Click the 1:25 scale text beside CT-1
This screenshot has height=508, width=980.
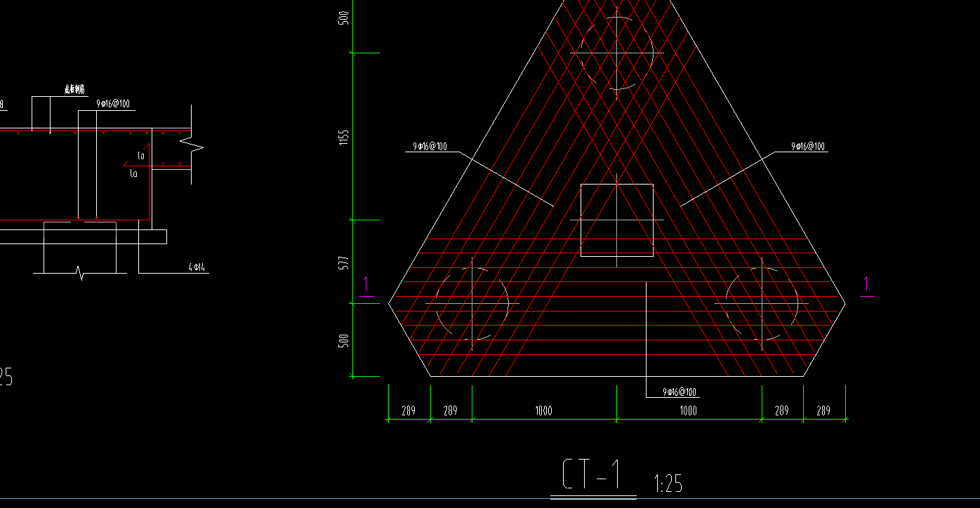668,483
